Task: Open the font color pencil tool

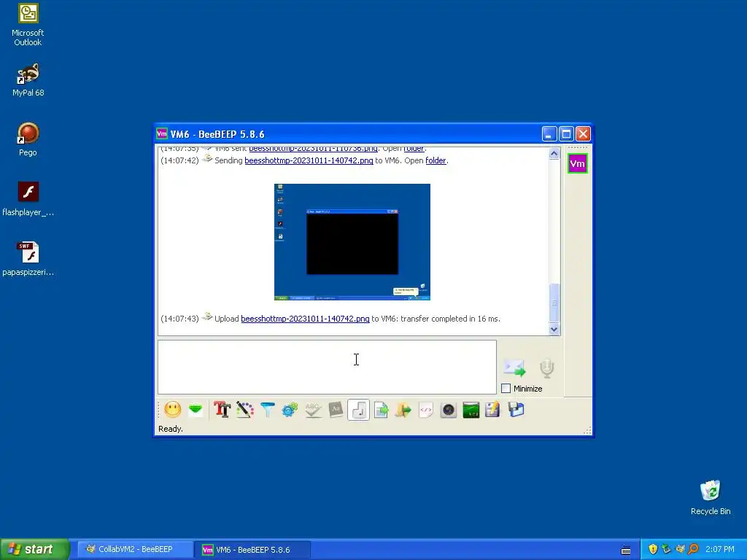Action: click(245, 410)
